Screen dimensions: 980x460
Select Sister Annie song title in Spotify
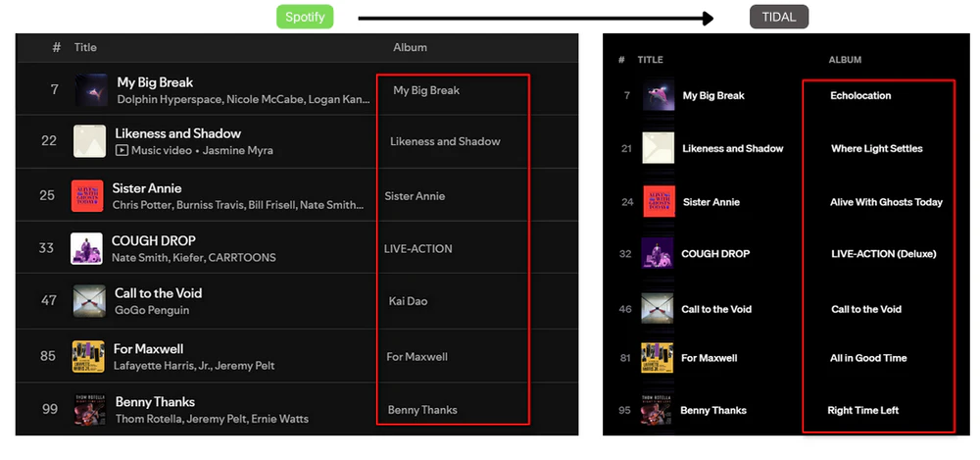pos(147,188)
